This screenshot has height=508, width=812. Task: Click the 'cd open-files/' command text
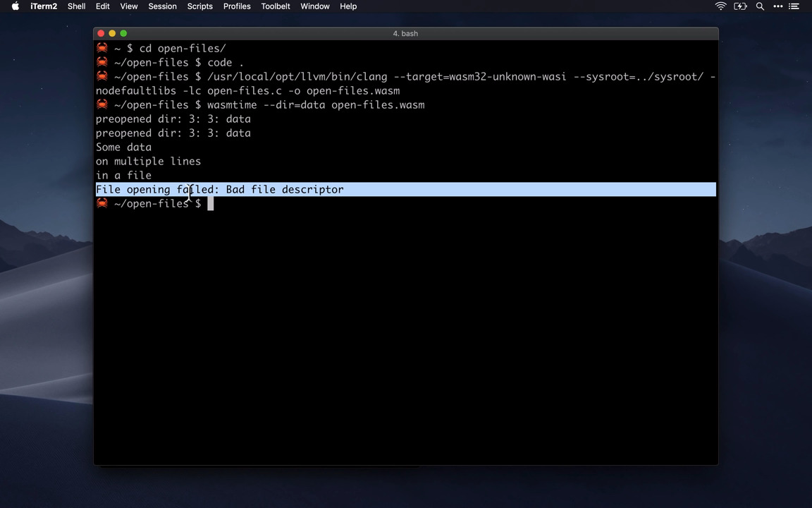pyautogui.click(x=183, y=48)
